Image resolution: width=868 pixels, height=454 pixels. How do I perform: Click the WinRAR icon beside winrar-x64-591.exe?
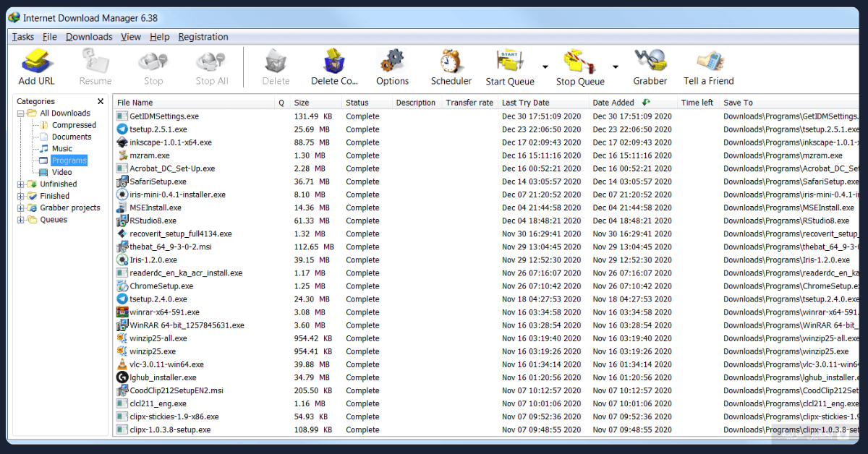tap(122, 312)
